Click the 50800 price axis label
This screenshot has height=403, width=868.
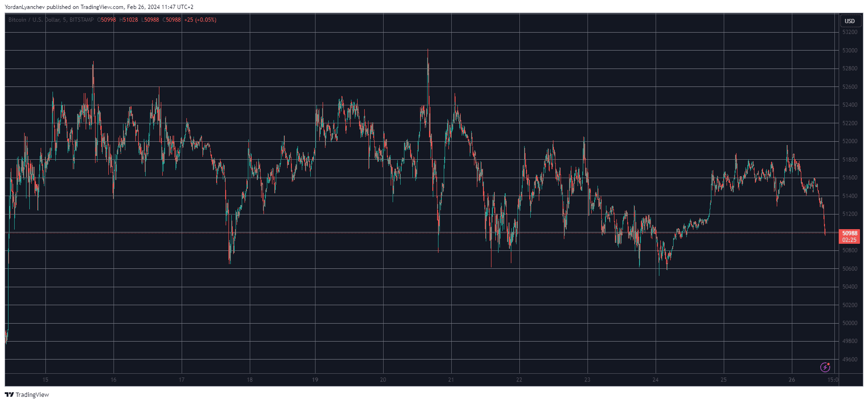point(850,250)
